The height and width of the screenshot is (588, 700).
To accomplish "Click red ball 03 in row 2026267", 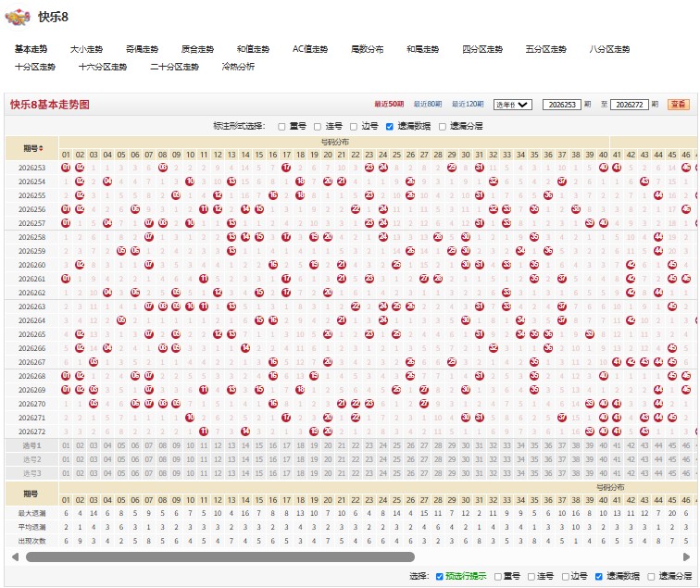I will (94, 362).
